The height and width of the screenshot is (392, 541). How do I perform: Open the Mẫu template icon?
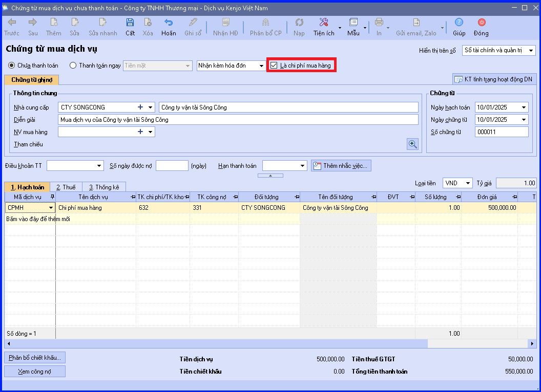coord(353,23)
